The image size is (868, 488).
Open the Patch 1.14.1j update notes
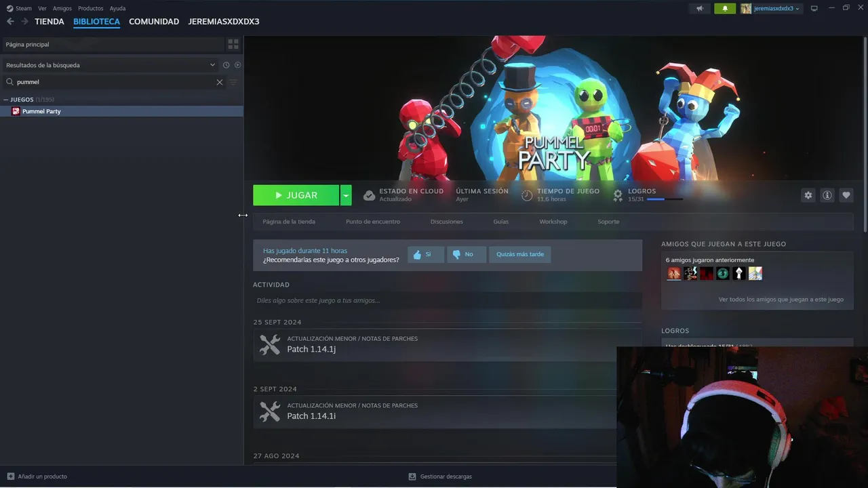coord(447,345)
